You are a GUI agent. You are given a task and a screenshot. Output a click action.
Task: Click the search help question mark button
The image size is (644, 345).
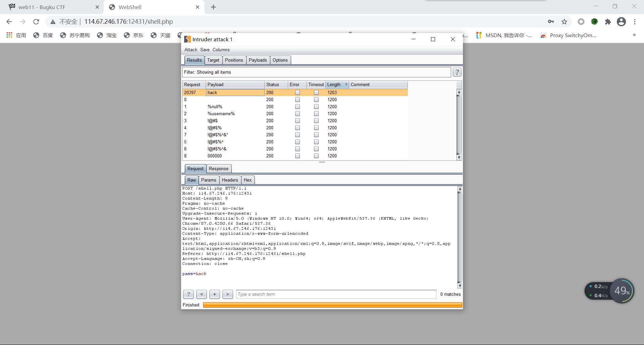(x=189, y=294)
